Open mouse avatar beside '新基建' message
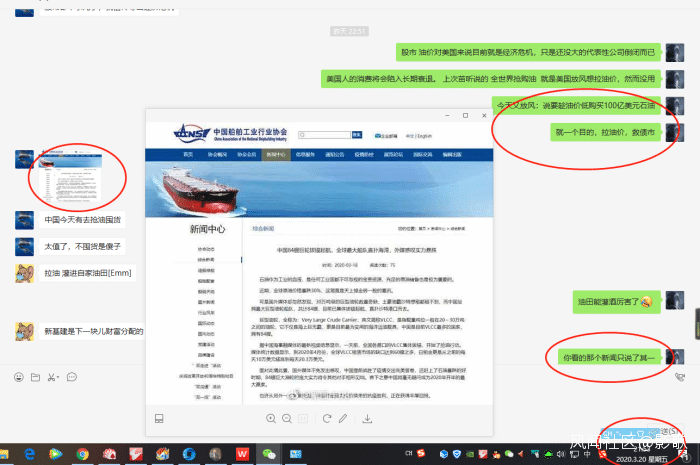 (24, 332)
